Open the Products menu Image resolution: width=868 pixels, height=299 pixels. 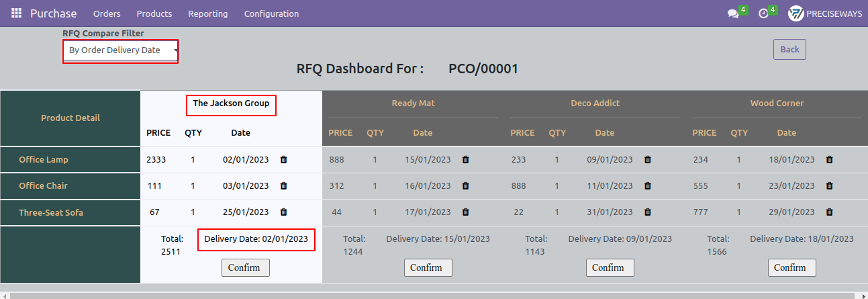[x=154, y=13]
